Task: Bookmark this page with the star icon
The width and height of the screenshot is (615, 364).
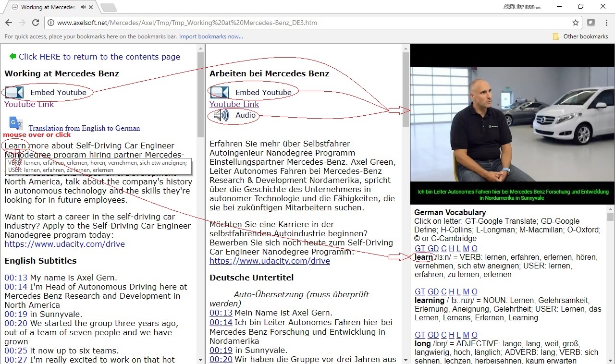Action: point(576,23)
